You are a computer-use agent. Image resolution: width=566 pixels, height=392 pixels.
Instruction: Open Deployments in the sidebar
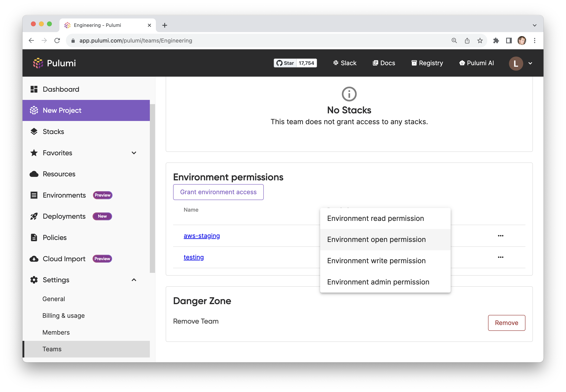click(x=86, y=216)
